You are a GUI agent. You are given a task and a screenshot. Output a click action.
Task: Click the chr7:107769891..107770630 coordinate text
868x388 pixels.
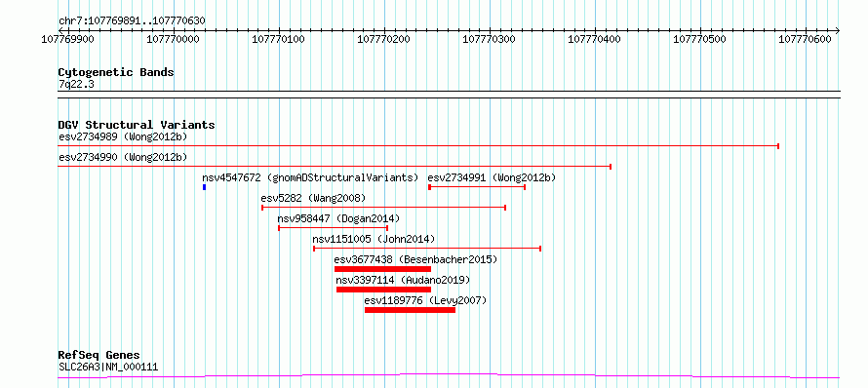(x=132, y=21)
